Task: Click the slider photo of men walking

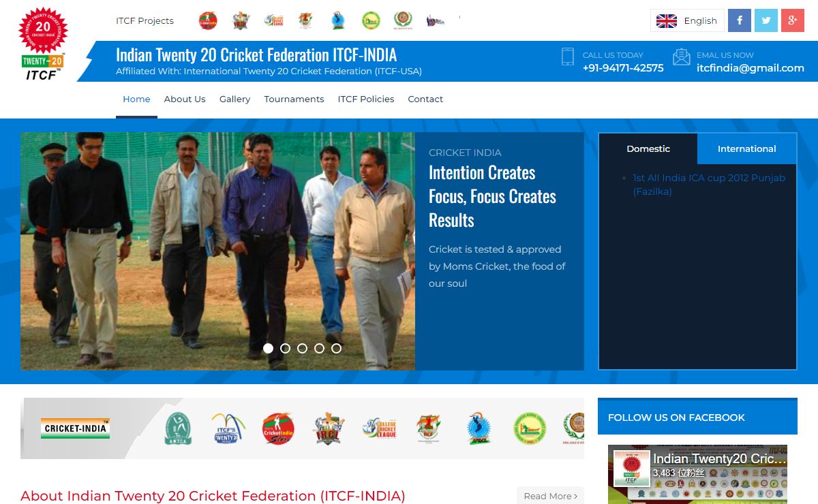Action: tap(217, 251)
